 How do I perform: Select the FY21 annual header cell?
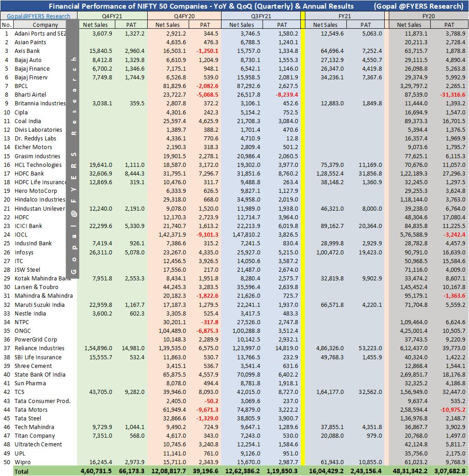click(x=345, y=16)
